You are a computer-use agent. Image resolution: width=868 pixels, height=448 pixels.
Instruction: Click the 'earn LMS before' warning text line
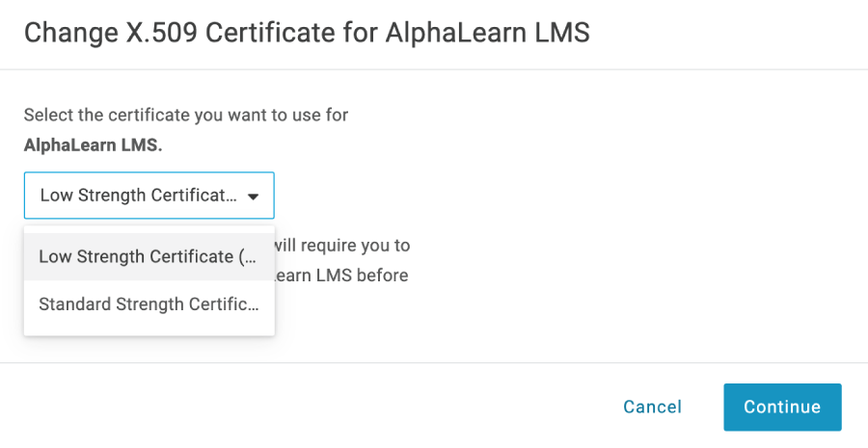[341, 276]
